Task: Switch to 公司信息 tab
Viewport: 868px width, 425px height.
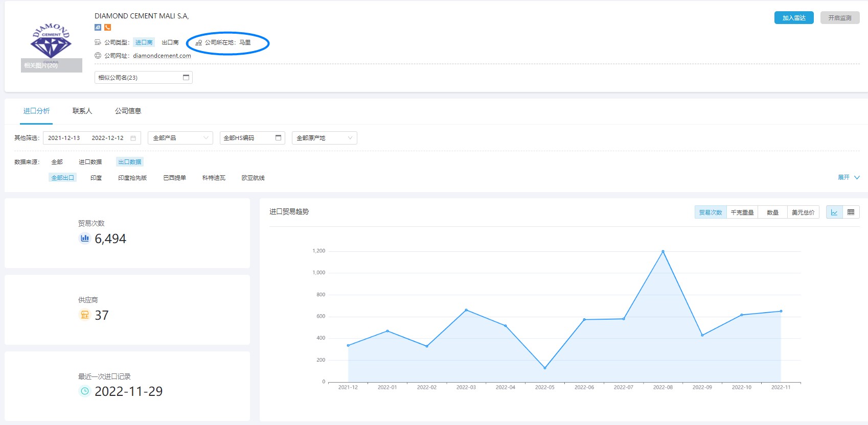Action: coord(128,111)
